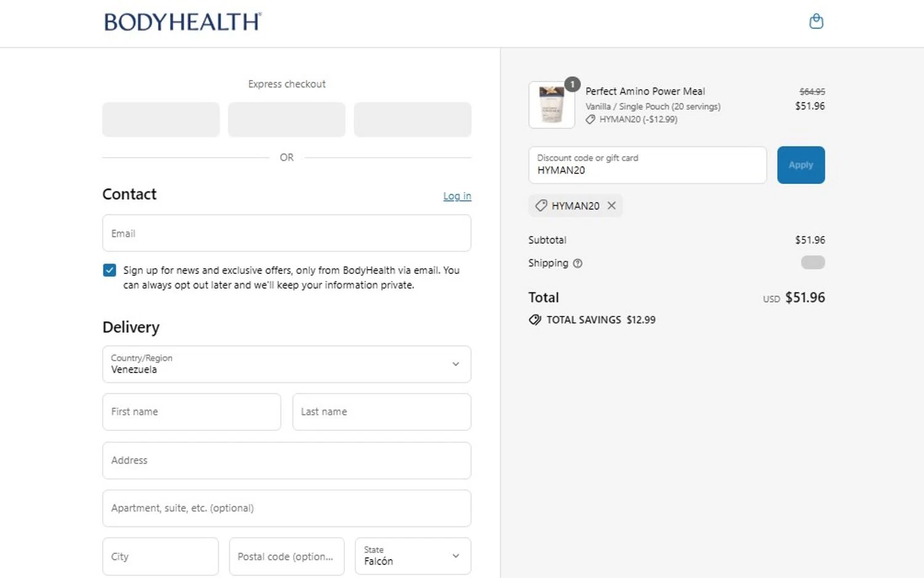Viewport: 924px width, 578px height.
Task: Click the BodyHealth logo
Action: 183,22
